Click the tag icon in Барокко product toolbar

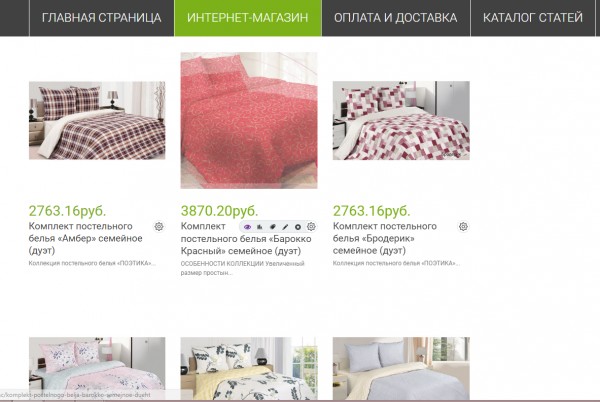tap(272, 227)
